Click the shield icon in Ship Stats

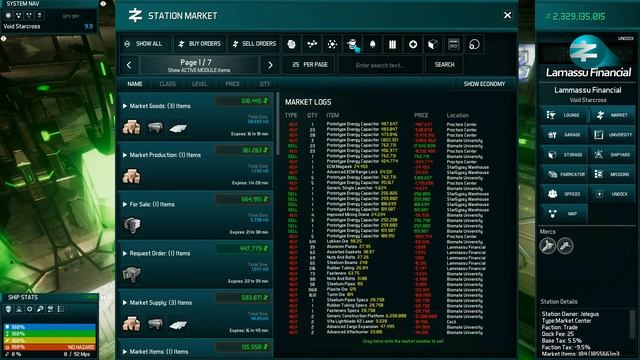9,309
